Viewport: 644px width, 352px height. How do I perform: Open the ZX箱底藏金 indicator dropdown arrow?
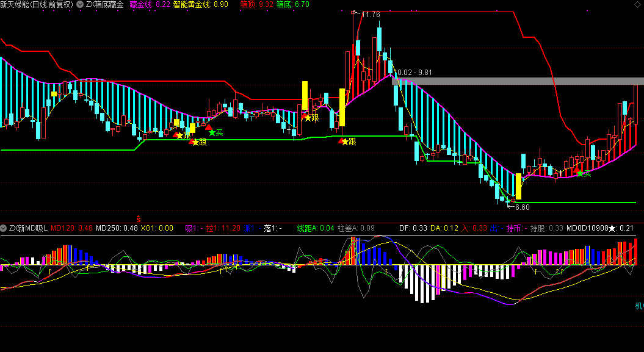click(80, 4)
